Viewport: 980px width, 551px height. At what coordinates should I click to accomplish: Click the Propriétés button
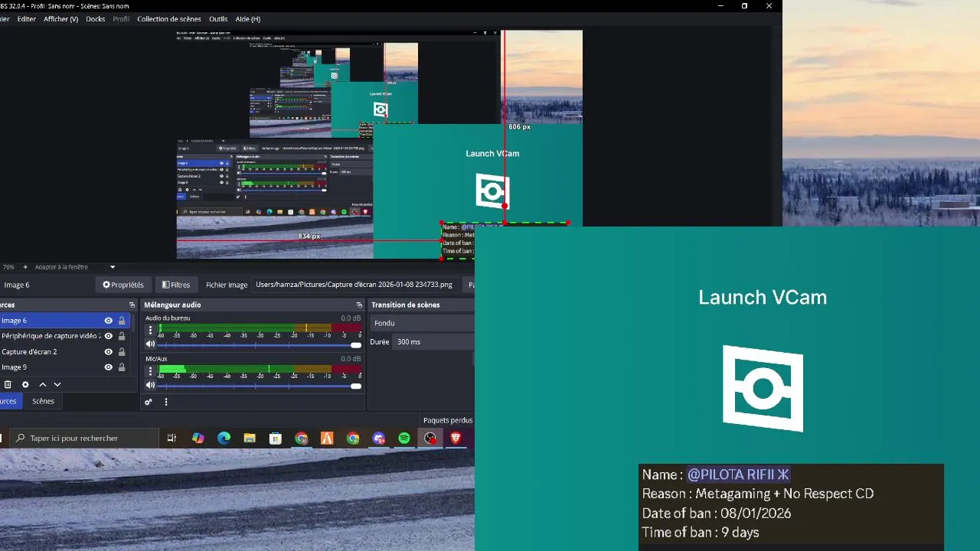tap(123, 285)
